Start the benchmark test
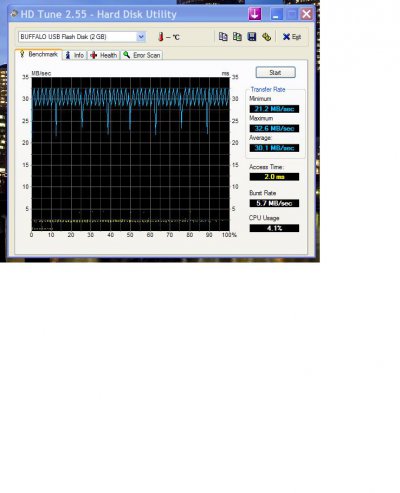 click(275, 72)
